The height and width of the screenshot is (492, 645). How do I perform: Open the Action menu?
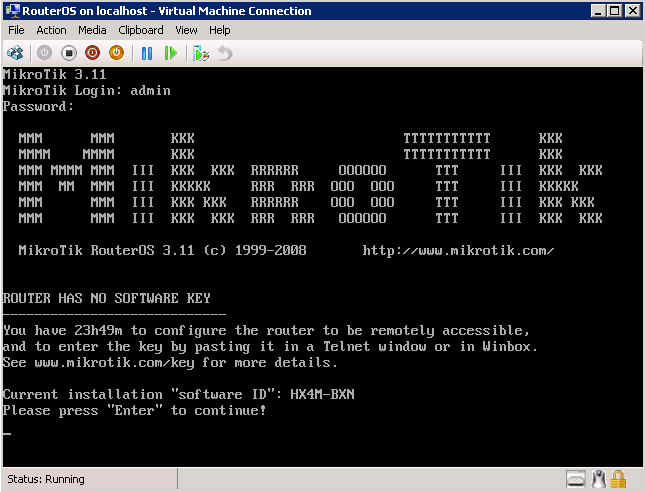pos(51,30)
